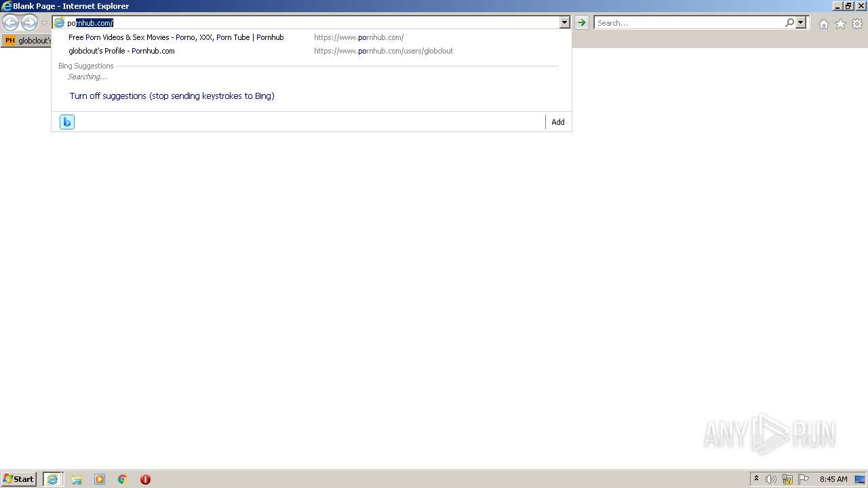Restore down the Internet Explorer window
868x488 pixels.
848,6
